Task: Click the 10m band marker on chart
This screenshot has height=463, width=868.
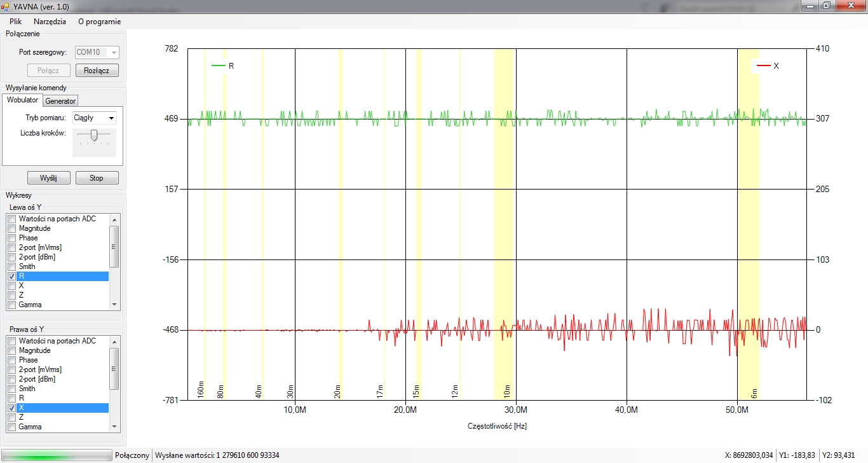Action: (506, 390)
